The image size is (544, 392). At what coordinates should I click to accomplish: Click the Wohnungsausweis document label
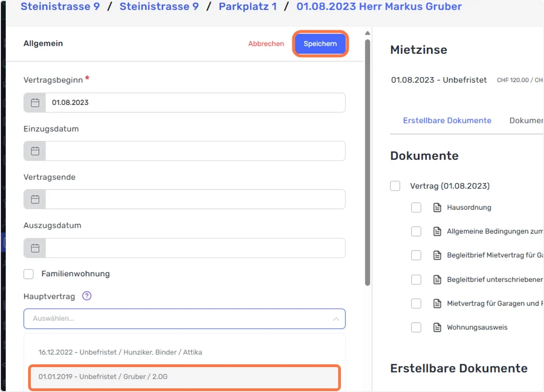click(477, 327)
